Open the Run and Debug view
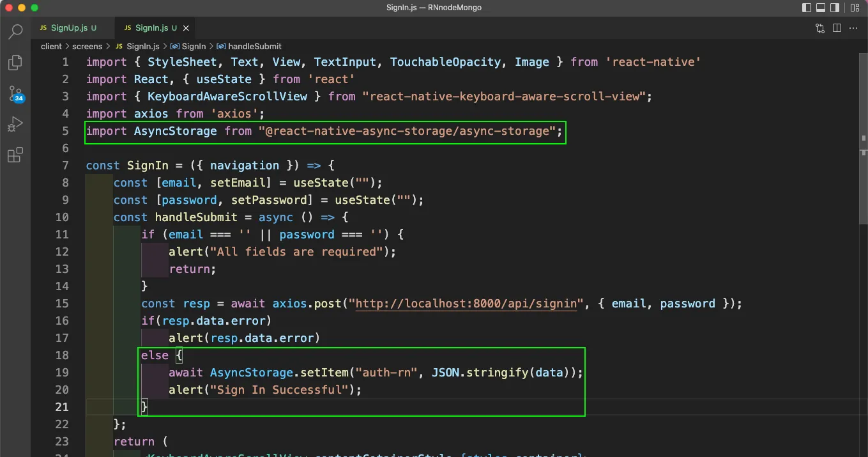Viewport: 868px width, 457px height. click(x=15, y=124)
